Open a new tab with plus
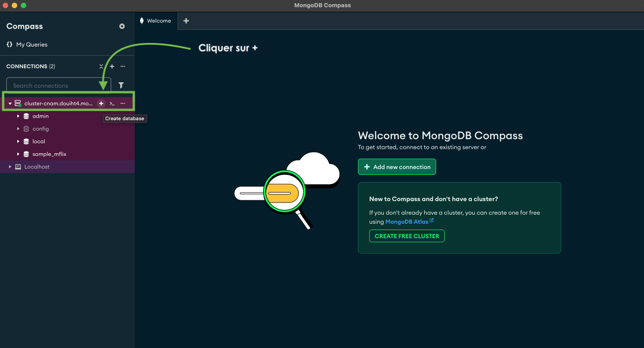 pos(186,21)
